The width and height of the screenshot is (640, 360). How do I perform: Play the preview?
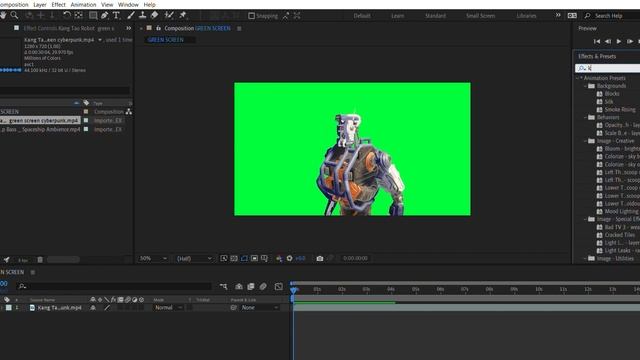click(x=619, y=41)
